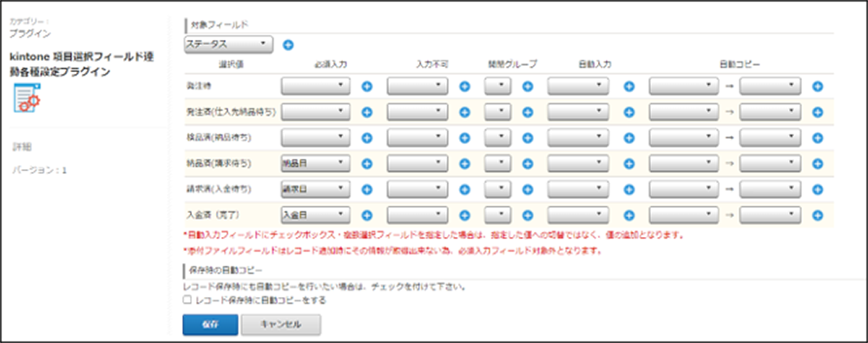Screen dimensions: 868x343
Task: Add a 開閉グループ entry in the 発注待 row
Action: [528, 87]
